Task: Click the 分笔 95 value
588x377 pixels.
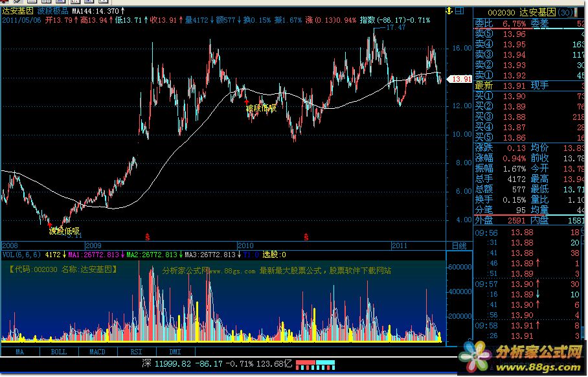Action: coord(521,211)
